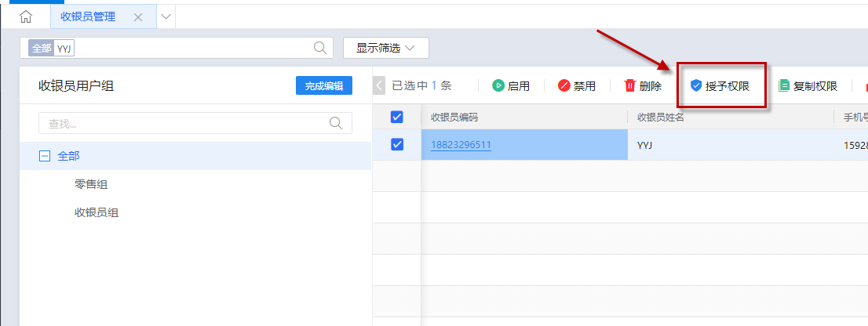Click the left arrow to collapse panel
The width and height of the screenshot is (868, 326).
(380, 86)
